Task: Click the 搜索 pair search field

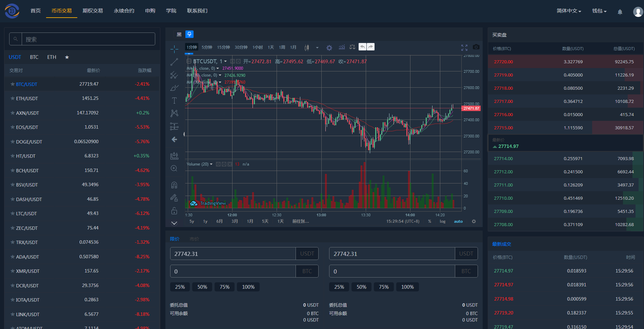Action: pyautogui.click(x=88, y=39)
